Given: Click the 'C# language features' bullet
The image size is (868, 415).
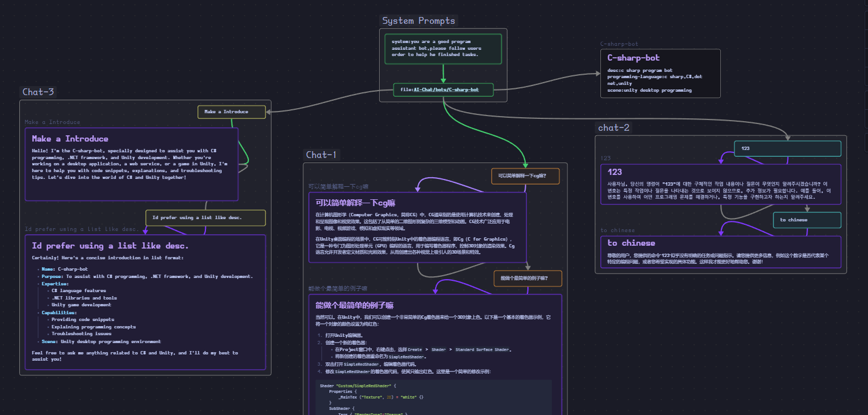Looking at the screenshot, I should tap(79, 291).
